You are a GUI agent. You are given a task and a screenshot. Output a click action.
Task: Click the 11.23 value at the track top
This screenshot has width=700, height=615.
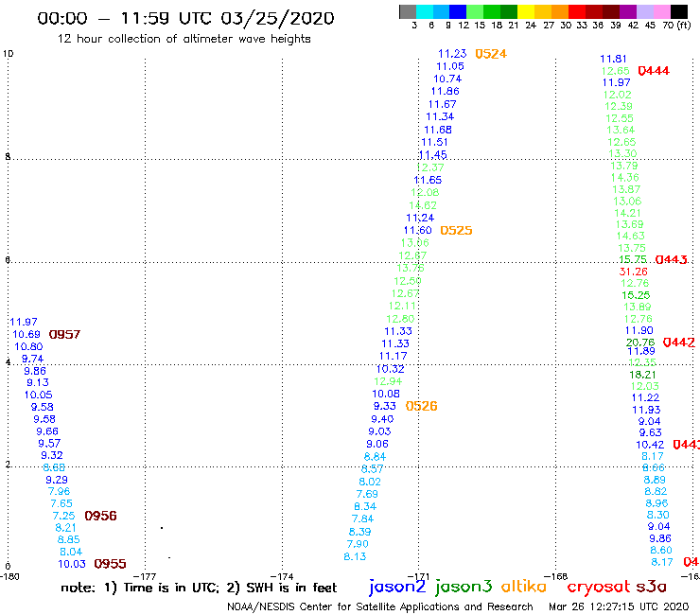click(452, 54)
